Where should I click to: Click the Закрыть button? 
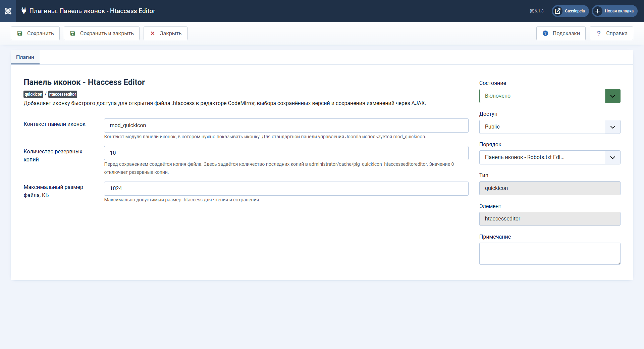tap(165, 33)
